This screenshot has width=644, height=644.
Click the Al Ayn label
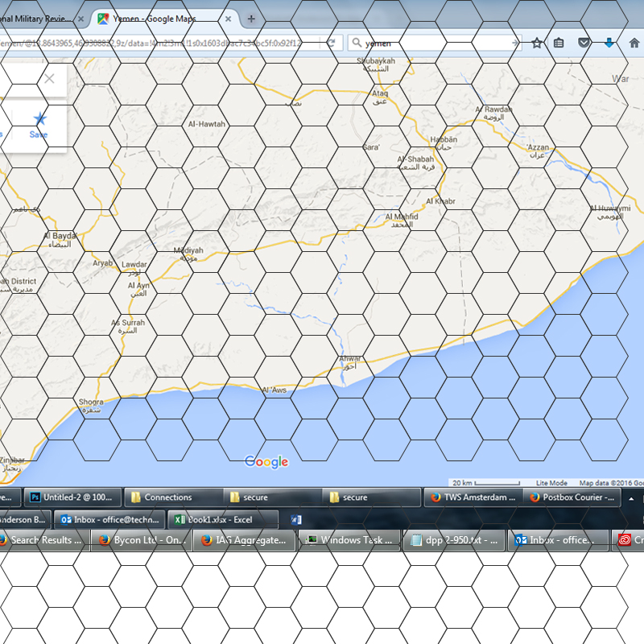[x=138, y=289]
